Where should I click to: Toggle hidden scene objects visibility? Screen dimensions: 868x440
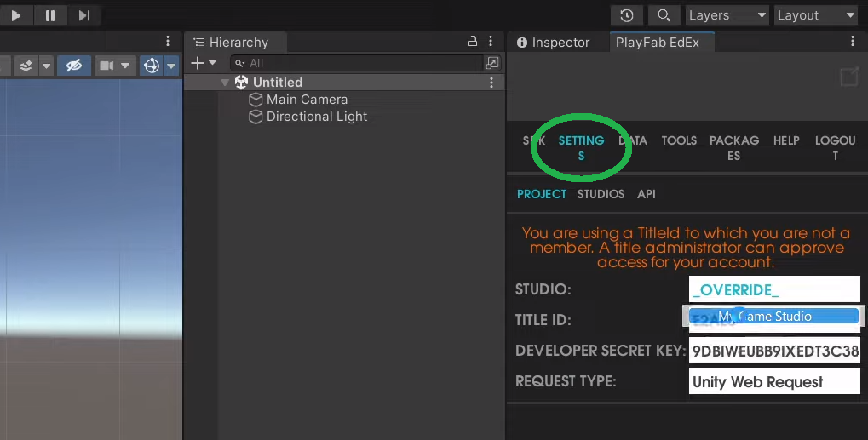[x=74, y=66]
